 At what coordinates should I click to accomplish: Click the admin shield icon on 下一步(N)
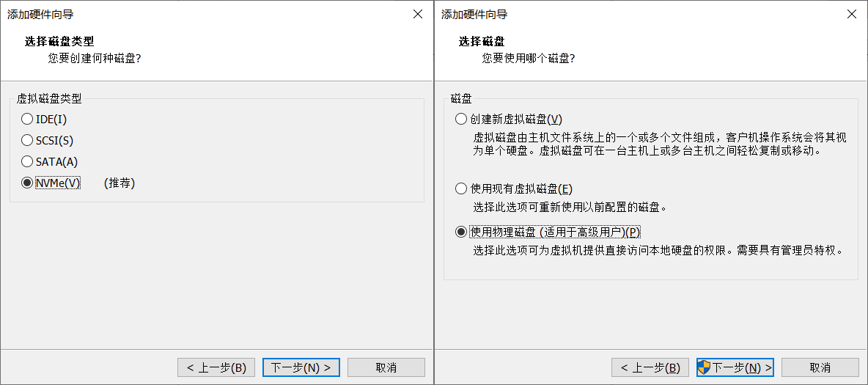(705, 367)
